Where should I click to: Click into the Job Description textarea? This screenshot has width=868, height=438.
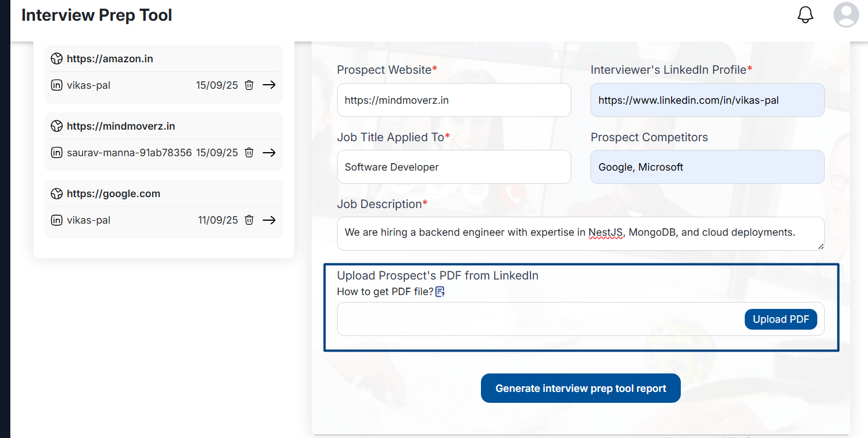point(581,233)
